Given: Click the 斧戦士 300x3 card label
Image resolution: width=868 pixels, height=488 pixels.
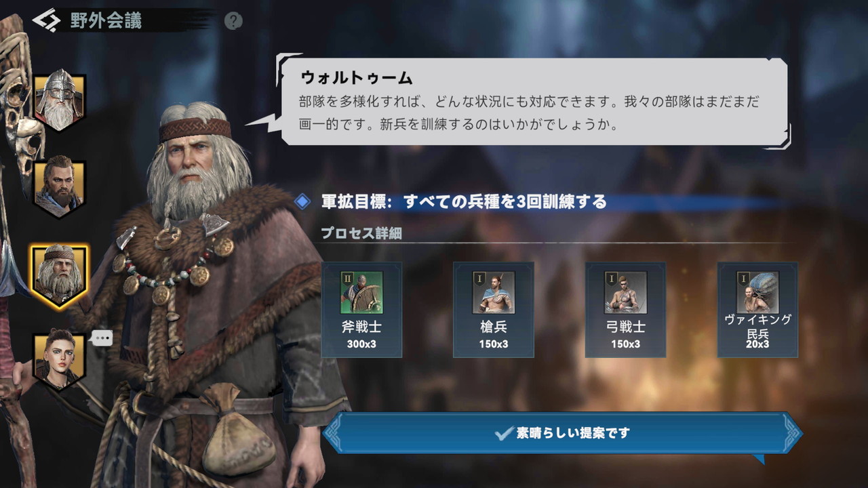Looking at the screenshot, I should (361, 335).
